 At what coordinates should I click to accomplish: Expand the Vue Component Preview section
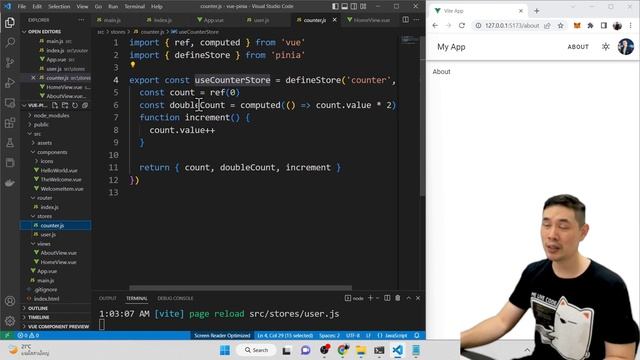coord(58,327)
